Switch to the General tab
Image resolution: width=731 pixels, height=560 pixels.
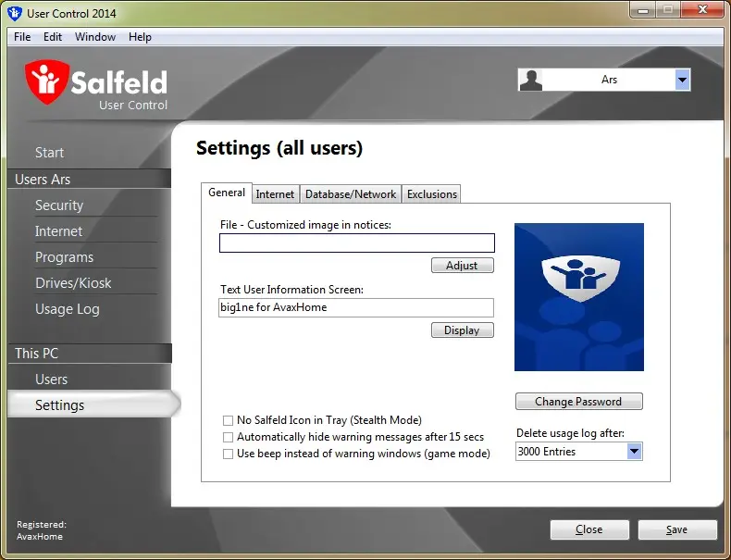tap(227, 193)
